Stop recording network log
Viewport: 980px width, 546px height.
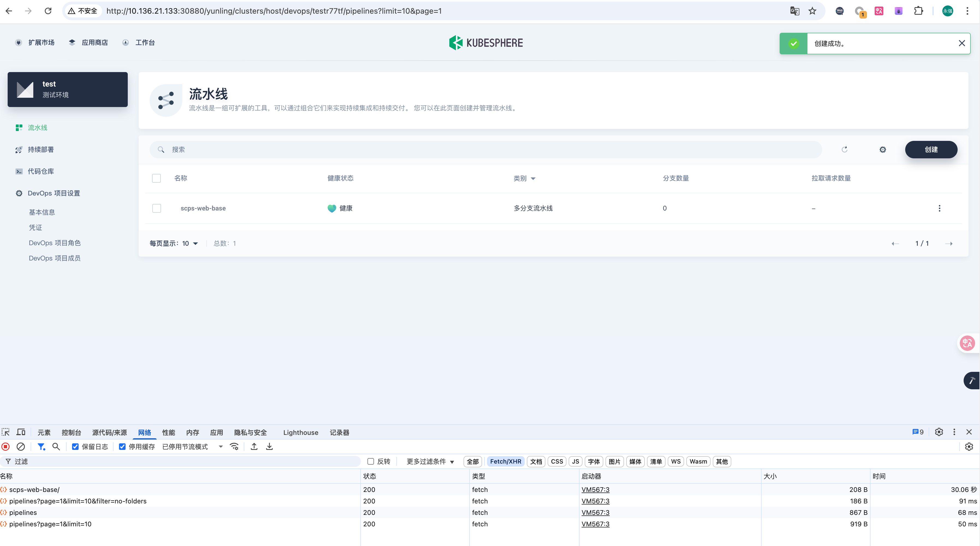click(x=5, y=447)
